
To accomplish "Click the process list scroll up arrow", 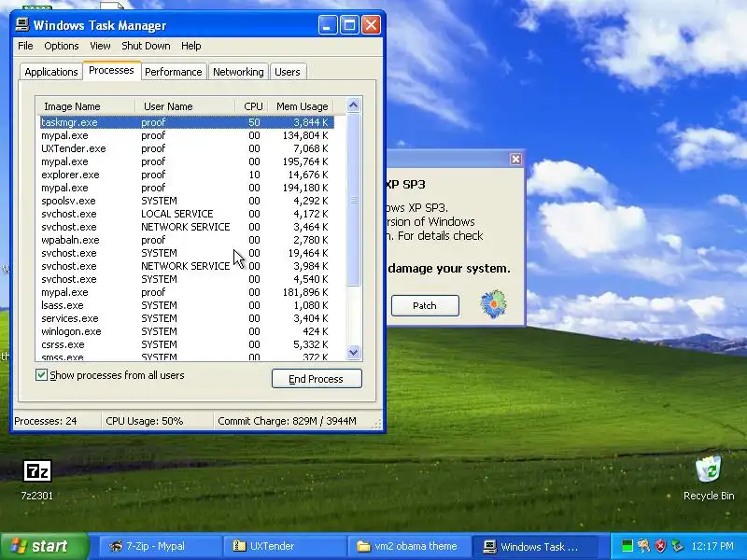I will (353, 105).
